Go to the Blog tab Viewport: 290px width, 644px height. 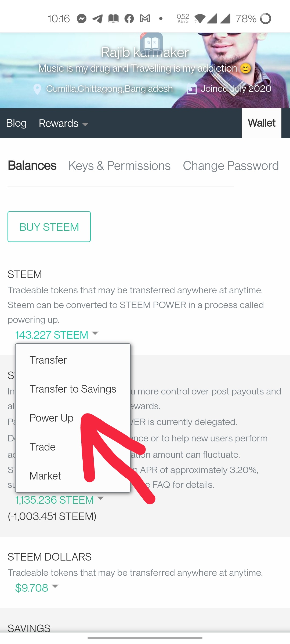[16, 123]
